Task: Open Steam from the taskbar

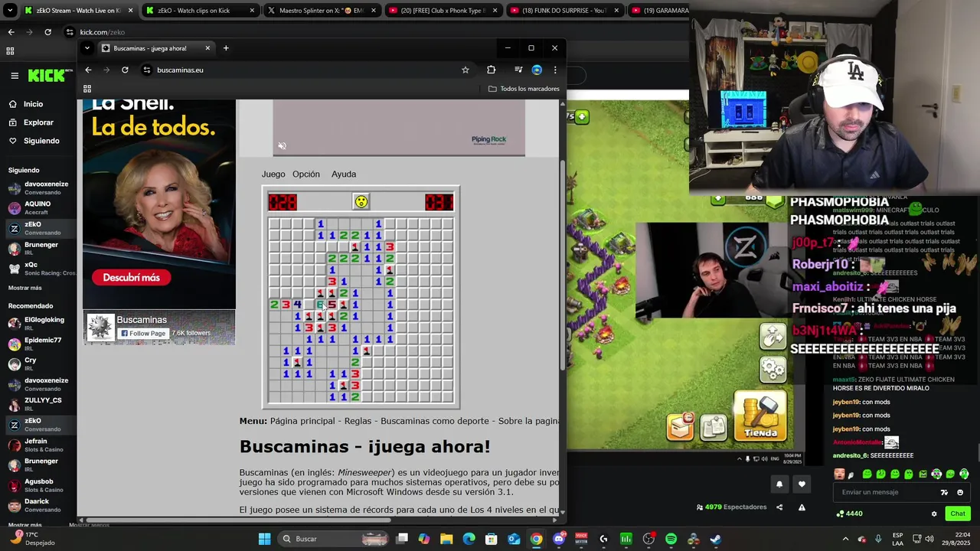Action: pos(715,539)
